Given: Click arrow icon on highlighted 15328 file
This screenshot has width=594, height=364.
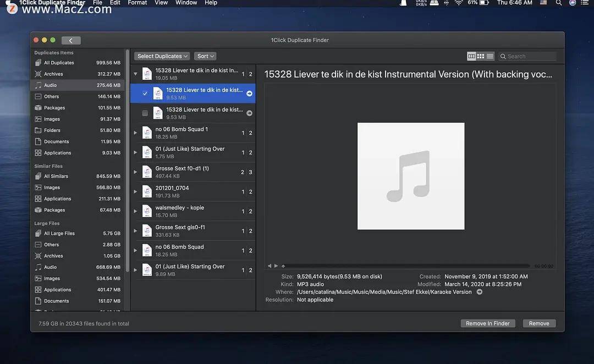Looking at the screenshot, I should [249, 93].
